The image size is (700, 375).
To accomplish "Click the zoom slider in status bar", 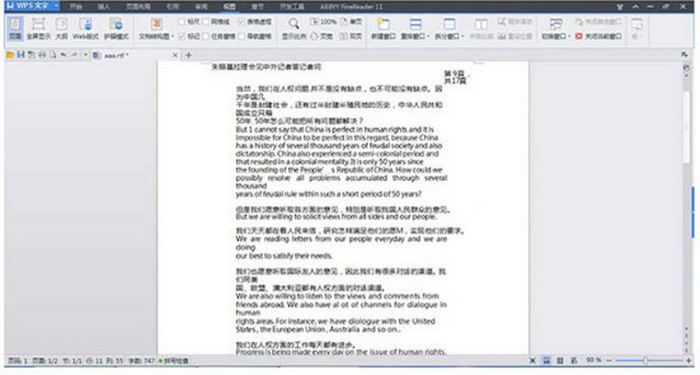I will point(645,360).
